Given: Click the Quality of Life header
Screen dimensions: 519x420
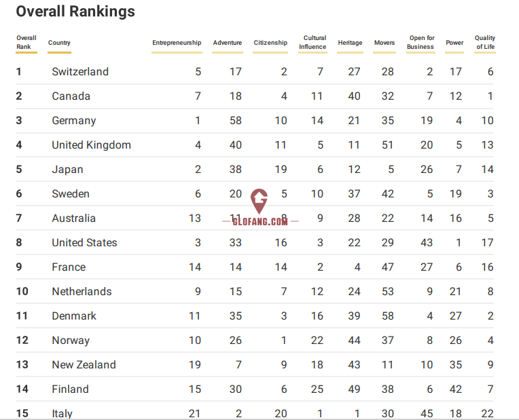Looking at the screenshot, I should [x=485, y=43].
